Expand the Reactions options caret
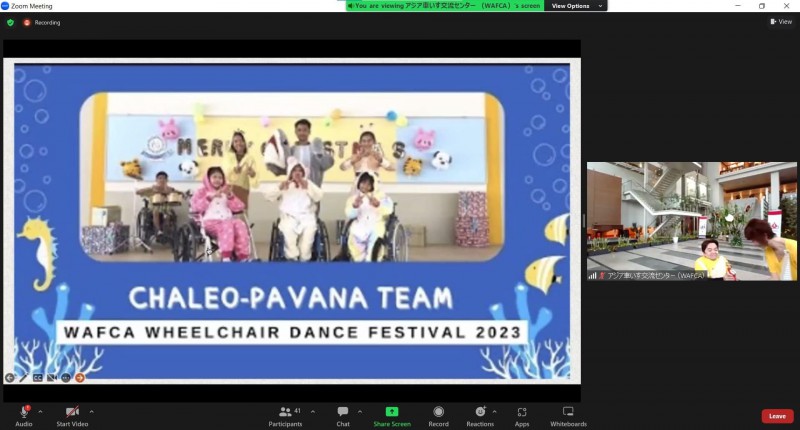This screenshot has height=430, width=800. 494,411
